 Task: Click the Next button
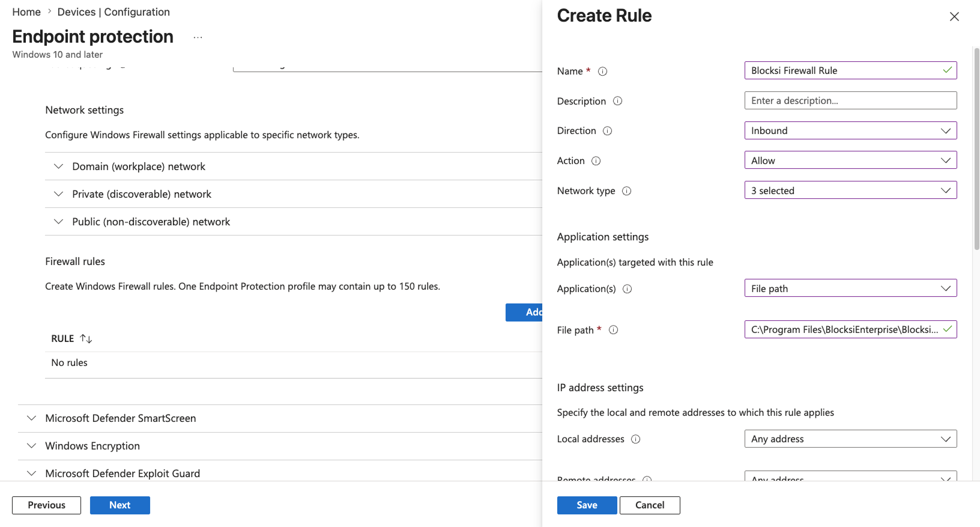(x=120, y=505)
